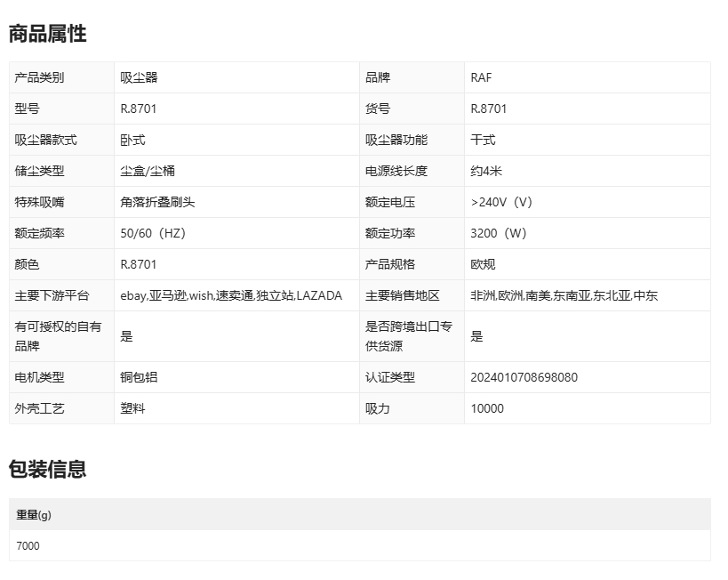Select the certification number 2024010708698080
Image resolution: width=728 pixels, height=580 pixels.
click(524, 377)
